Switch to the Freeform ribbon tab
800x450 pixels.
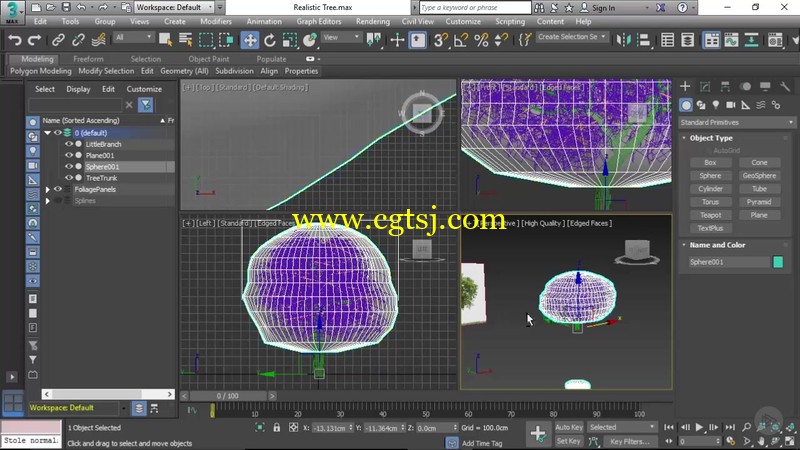(x=88, y=59)
